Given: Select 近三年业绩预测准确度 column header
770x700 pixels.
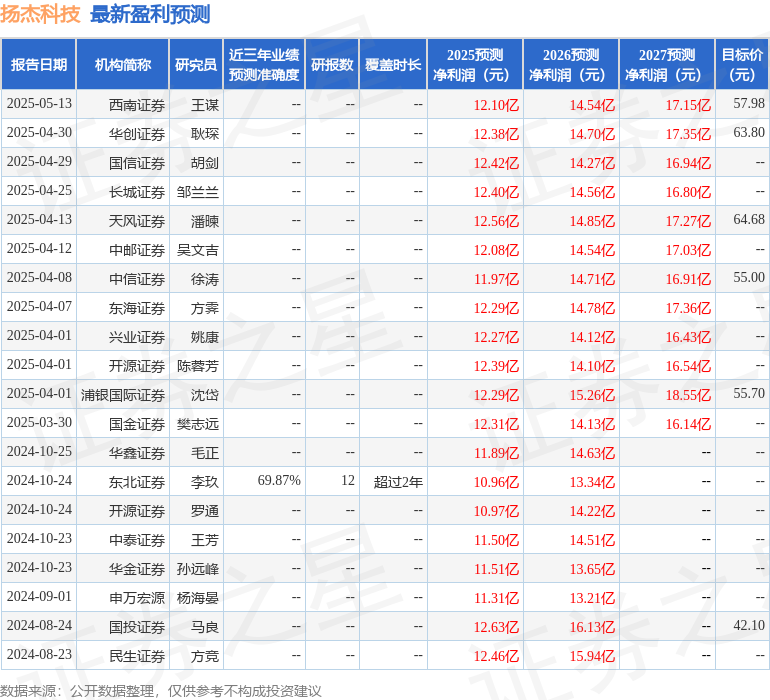Looking at the screenshot, I should pyautogui.click(x=264, y=65).
